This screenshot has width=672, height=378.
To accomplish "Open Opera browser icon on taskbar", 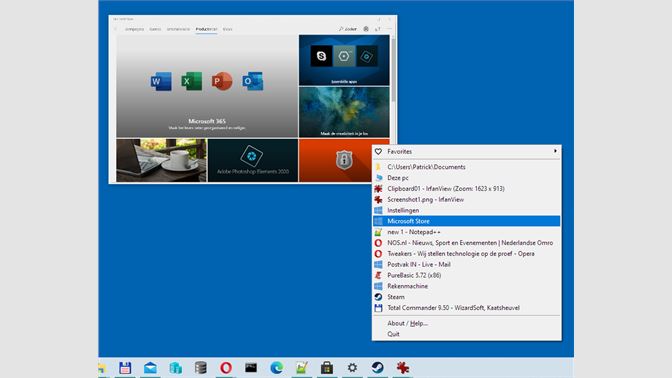I will pyautogui.click(x=226, y=368).
